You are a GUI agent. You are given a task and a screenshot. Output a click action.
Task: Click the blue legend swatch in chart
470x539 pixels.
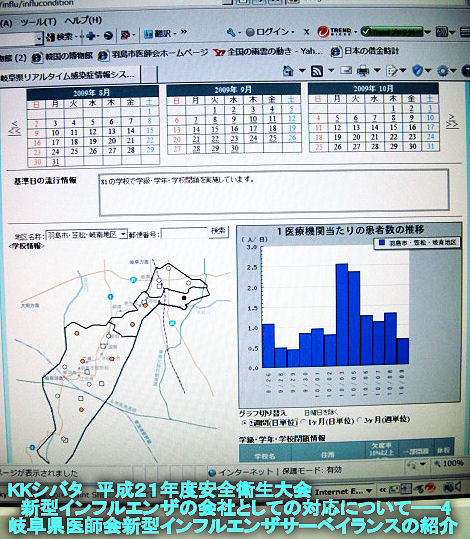point(381,242)
